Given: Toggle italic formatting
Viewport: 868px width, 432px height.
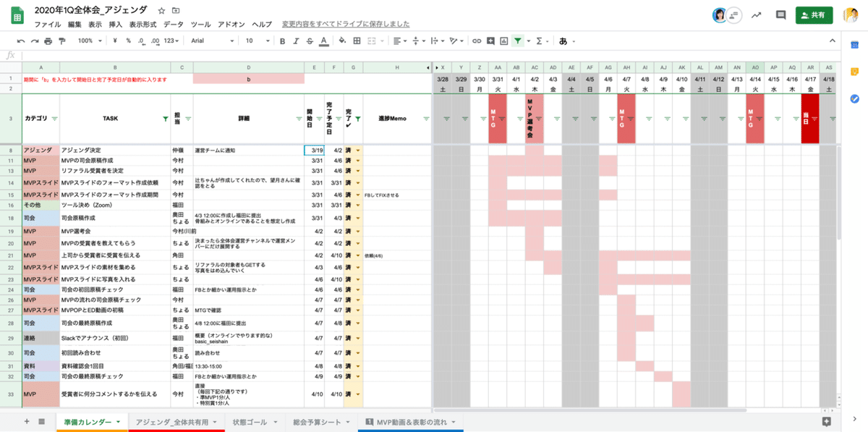Looking at the screenshot, I should click(294, 41).
